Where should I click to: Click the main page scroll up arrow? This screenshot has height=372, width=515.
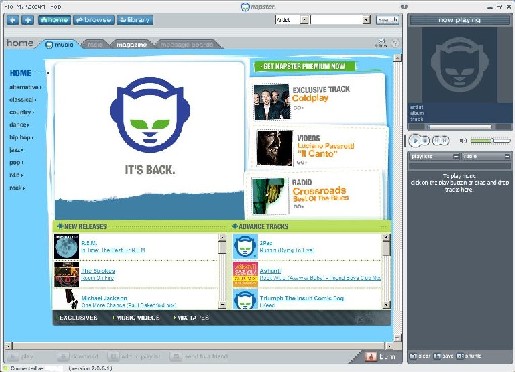click(x=397, y=58)
